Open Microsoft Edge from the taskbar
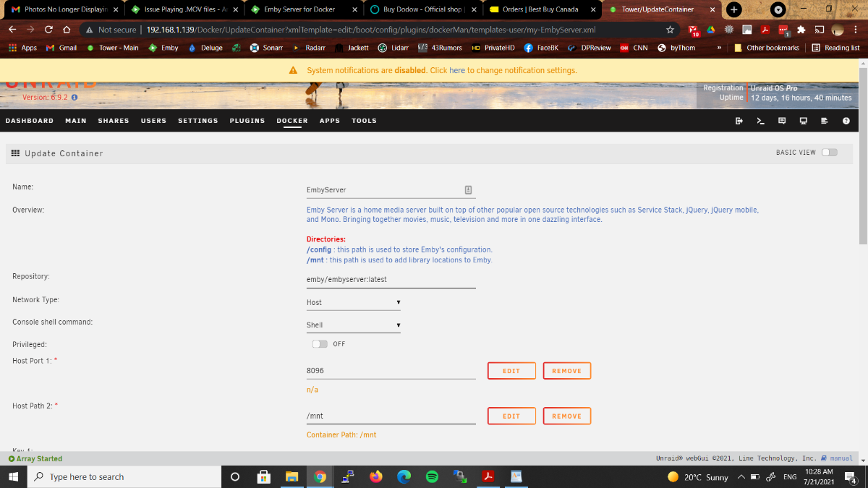Screen dimensions: 868x488 pos(404,476)
